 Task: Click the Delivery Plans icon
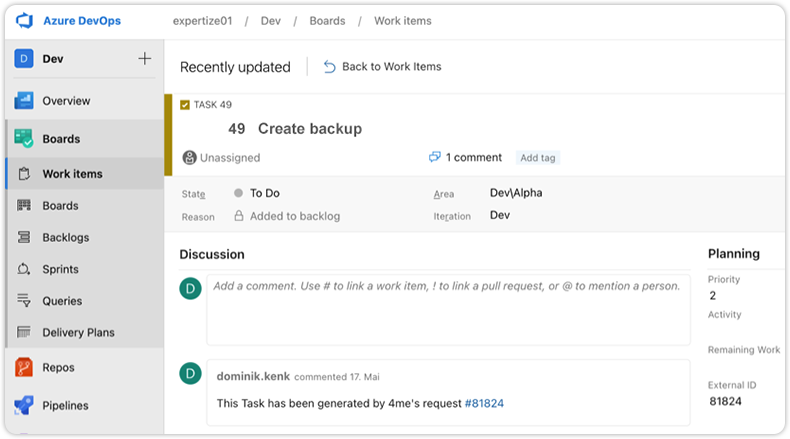24,332
